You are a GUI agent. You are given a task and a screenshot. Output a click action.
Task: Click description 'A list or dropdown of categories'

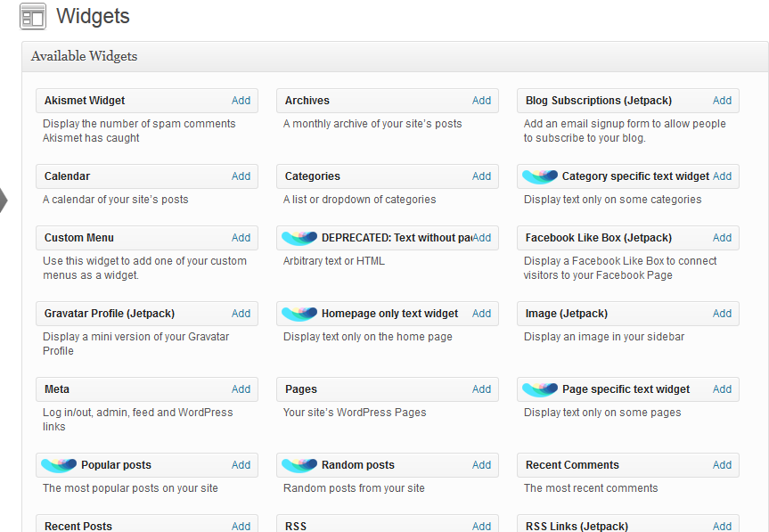tap(359, 200)
